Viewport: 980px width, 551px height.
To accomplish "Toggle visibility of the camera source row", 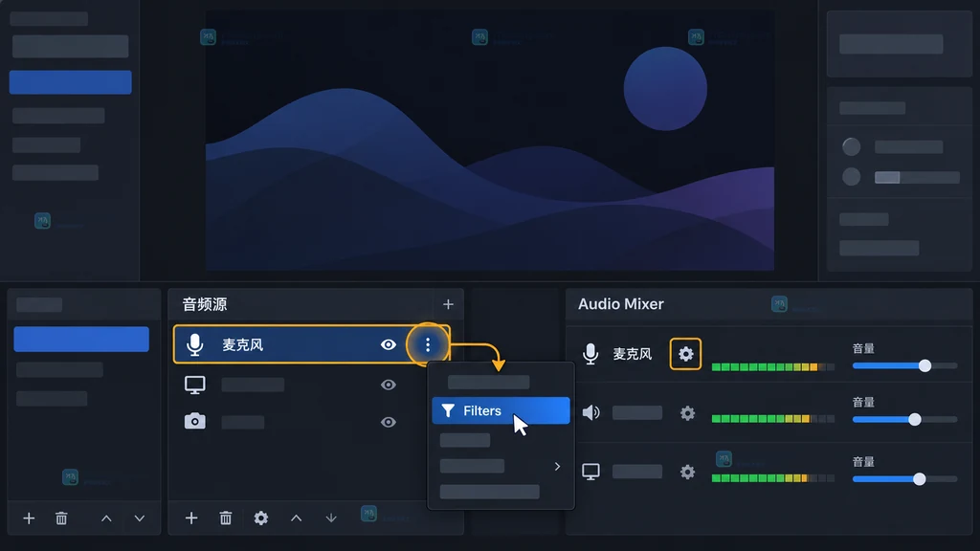I will coord(389,422).
